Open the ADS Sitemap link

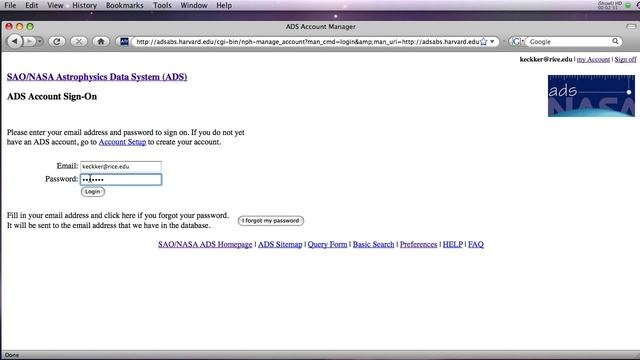280,244
